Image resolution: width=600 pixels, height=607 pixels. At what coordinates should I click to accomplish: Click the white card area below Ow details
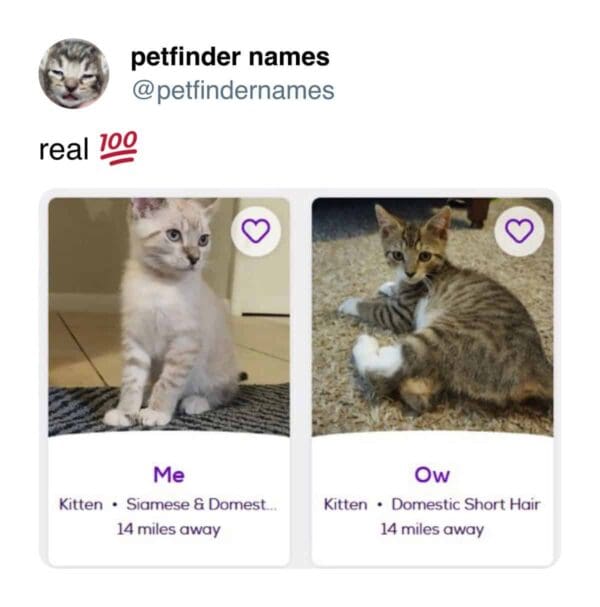point(432,552)
